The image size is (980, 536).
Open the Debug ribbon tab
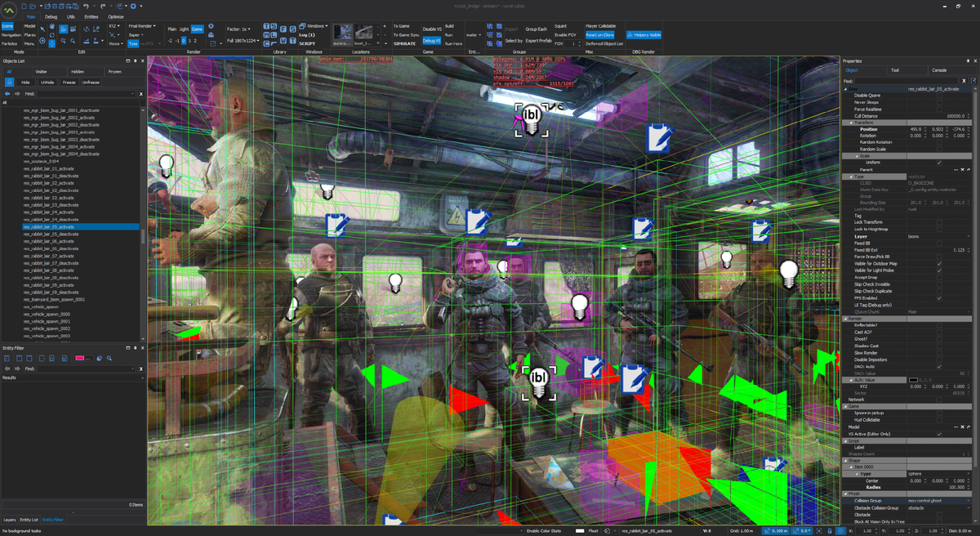point(51,16)
